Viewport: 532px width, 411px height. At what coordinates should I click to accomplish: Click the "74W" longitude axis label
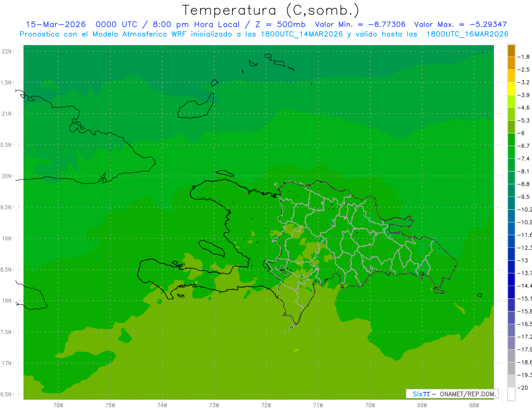162,405
